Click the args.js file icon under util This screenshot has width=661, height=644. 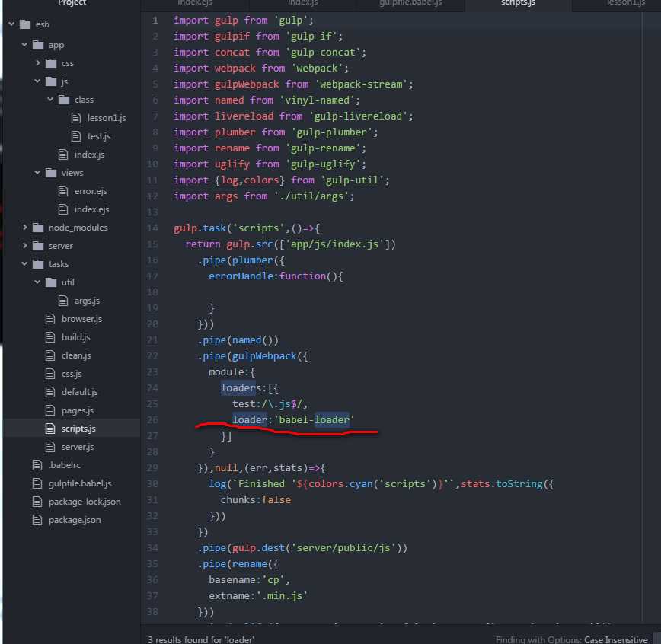click(62, 301)
